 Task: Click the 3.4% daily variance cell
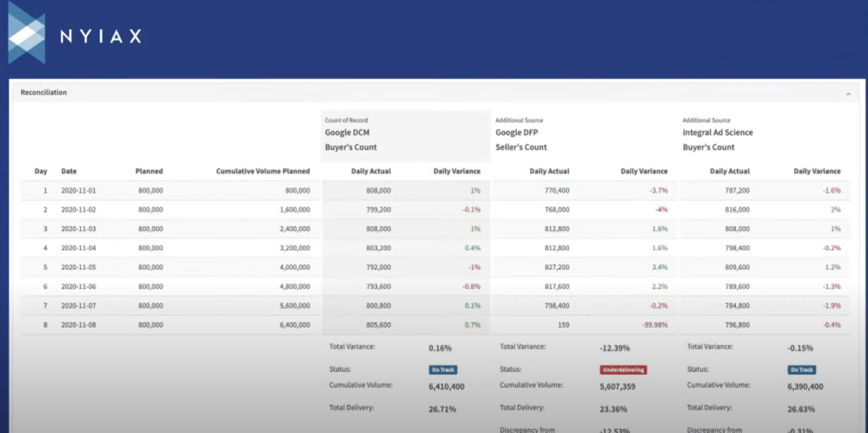660,267
